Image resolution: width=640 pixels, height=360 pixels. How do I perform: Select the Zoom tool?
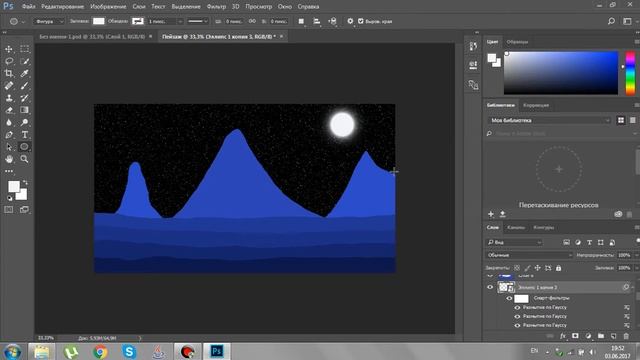point(24,159)
